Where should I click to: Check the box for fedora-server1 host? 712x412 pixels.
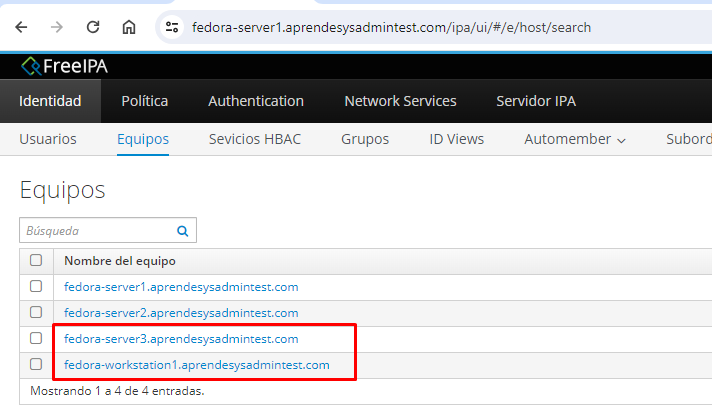(x=36, y=287)
